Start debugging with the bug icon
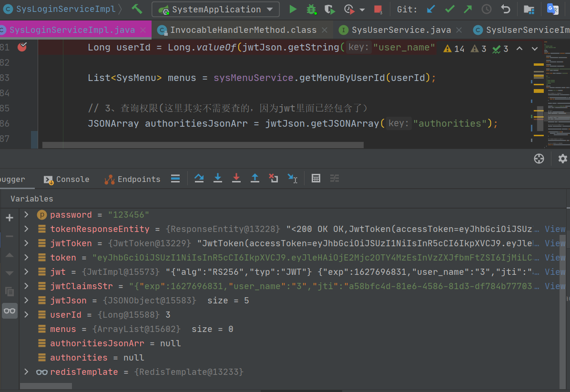Image resolution: width=570 pixels, height=392 pixels. pos(311,9)
